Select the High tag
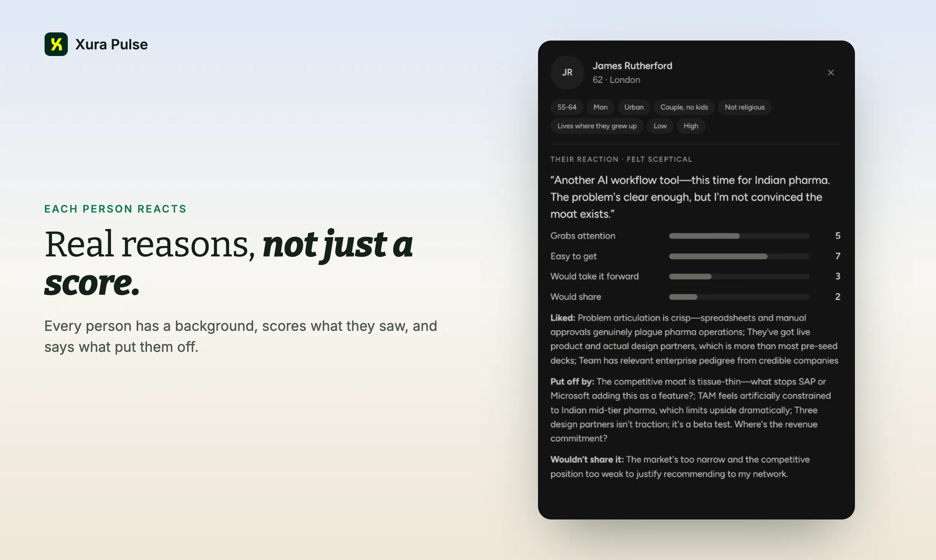The image size is (936, 560). [691, 126]
